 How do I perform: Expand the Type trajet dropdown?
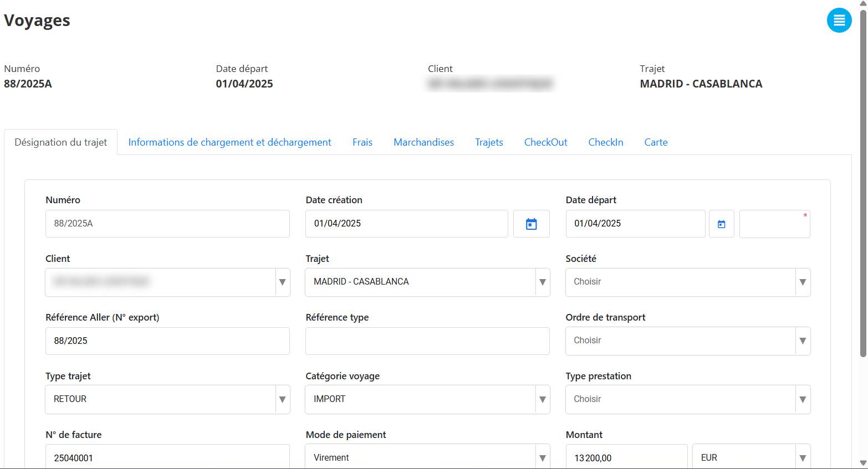(167, 399)
